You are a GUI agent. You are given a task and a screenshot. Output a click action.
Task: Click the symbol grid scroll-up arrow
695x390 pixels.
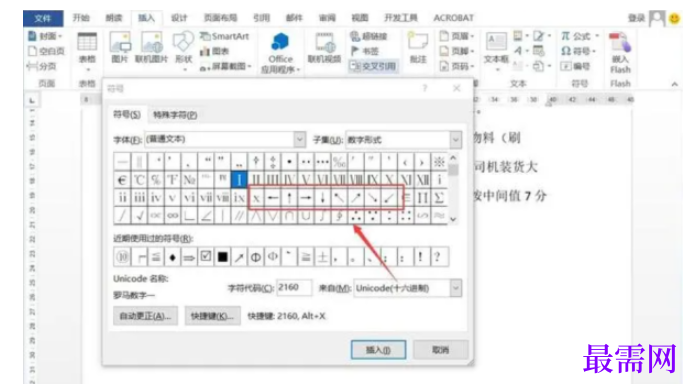[453, 158]
